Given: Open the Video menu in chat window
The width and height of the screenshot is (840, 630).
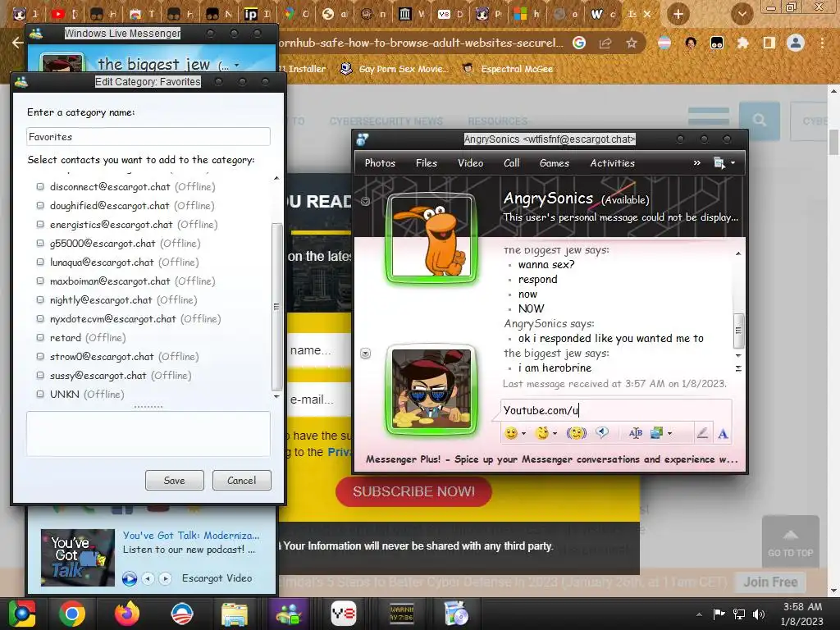Looking at the screenshot, I should click(470, 163).
